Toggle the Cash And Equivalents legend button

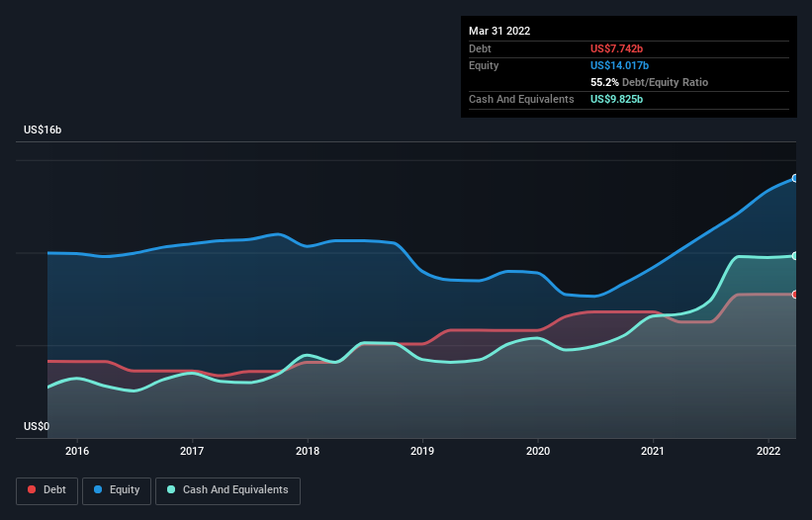pos(227,490)
